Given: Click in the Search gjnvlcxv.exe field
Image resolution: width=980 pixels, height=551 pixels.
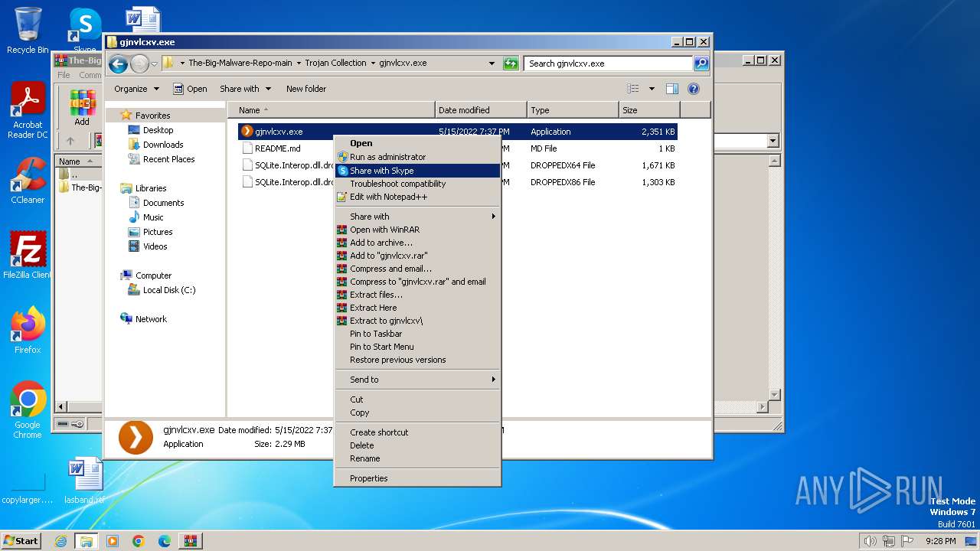Looking at the screenshot, I should (x=609, y=64).
